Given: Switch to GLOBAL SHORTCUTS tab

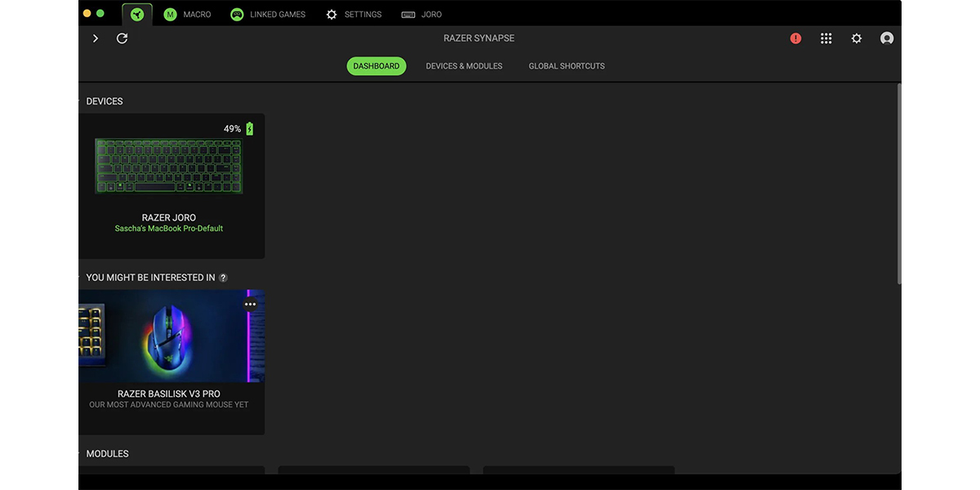Looking at the screenshot, I should [567, 66].
